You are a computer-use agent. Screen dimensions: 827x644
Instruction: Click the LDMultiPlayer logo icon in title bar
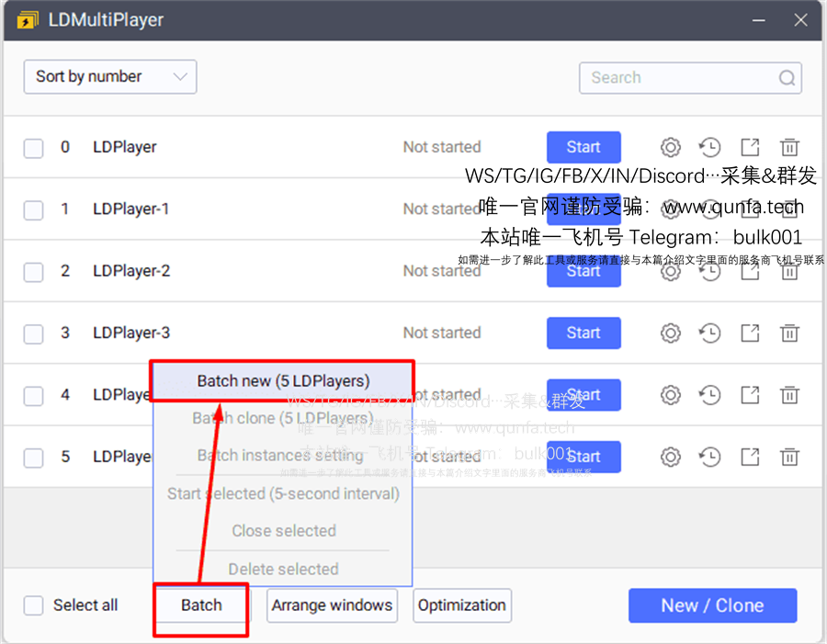click(x=28, y=20)
